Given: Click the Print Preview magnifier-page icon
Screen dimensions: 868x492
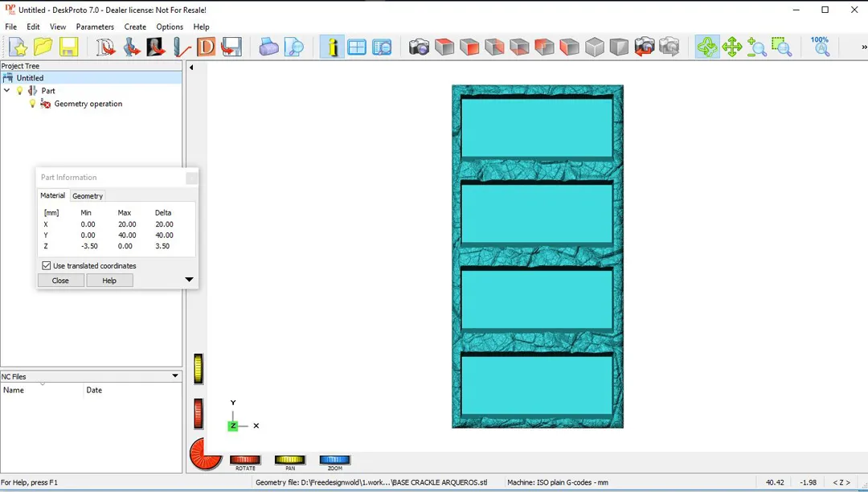Looking at the screenshot, I should point(294,47).
